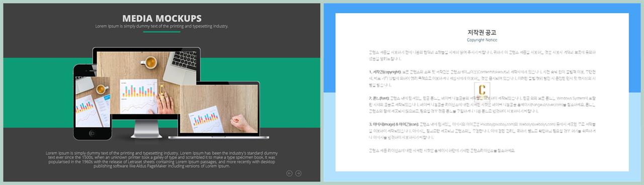The height and width of the screenshot is (185, 644).
Task: Go to next slide with right arrow
Action: [x=298, y=173]
